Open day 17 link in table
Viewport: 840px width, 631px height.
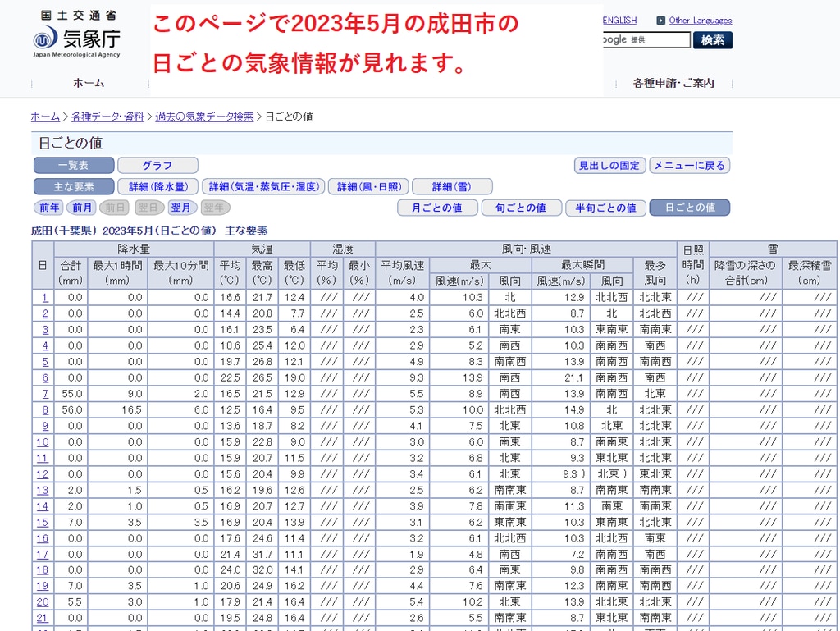point(43,555)
